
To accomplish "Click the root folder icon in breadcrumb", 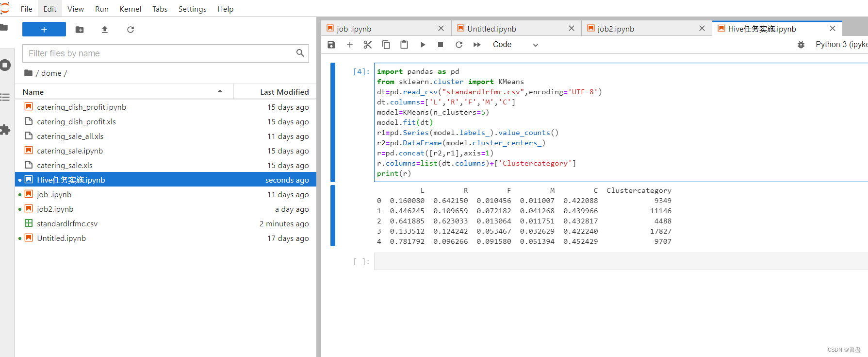I will click(28, 73).
